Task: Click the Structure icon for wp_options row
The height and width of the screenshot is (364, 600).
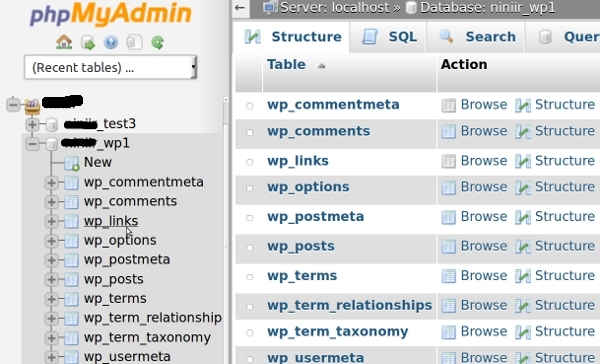Action: (523, 188)
